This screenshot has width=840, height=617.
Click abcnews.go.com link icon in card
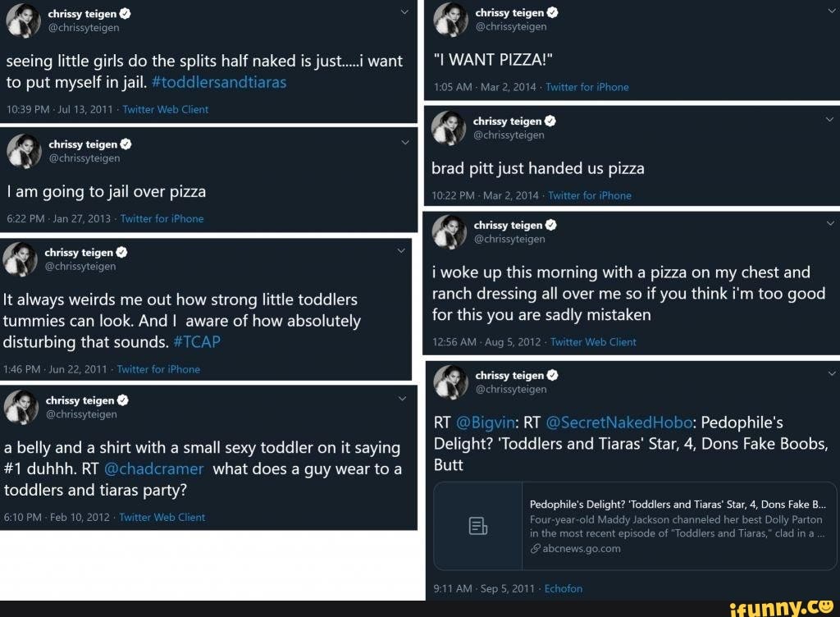(x=535, y=549)
